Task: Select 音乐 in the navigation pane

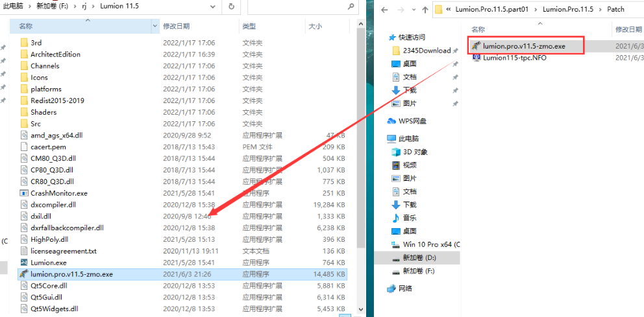Action: pos(409,217)
